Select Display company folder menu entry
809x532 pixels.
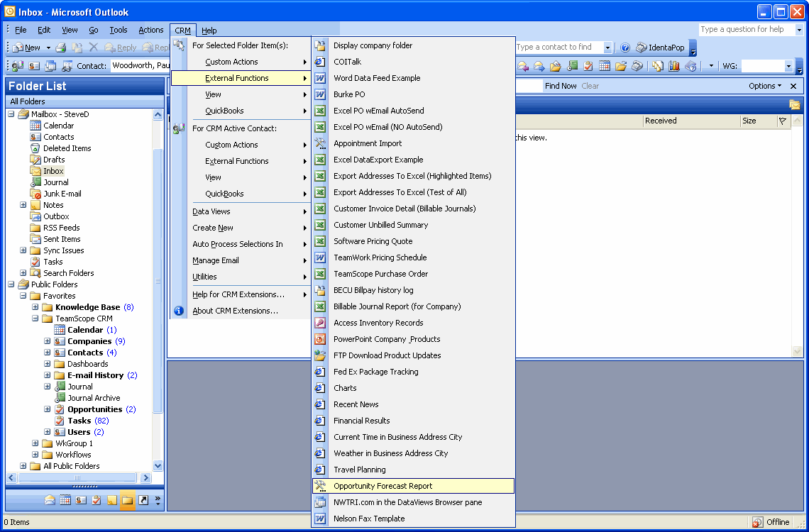[x=413, y=45]
